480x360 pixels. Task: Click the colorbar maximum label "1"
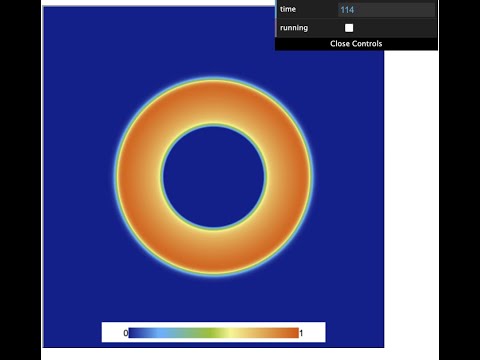coord(301,333)
